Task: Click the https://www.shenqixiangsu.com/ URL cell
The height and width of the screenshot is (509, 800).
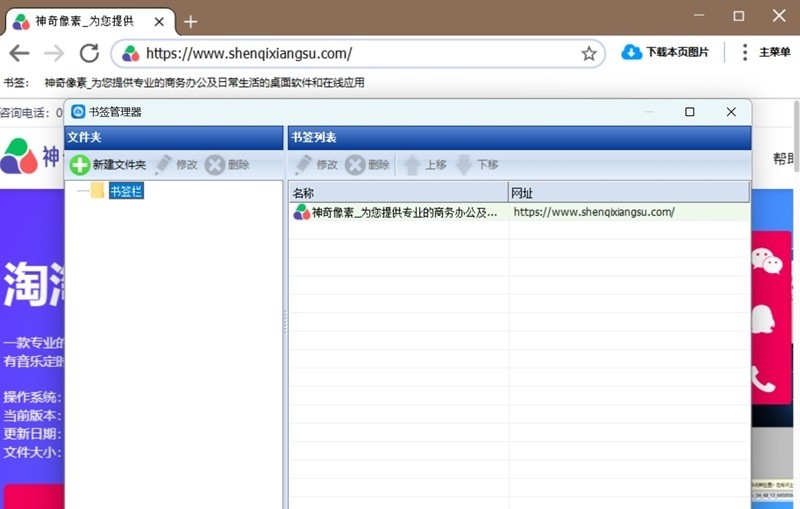Action: click(x=629, y=212)
